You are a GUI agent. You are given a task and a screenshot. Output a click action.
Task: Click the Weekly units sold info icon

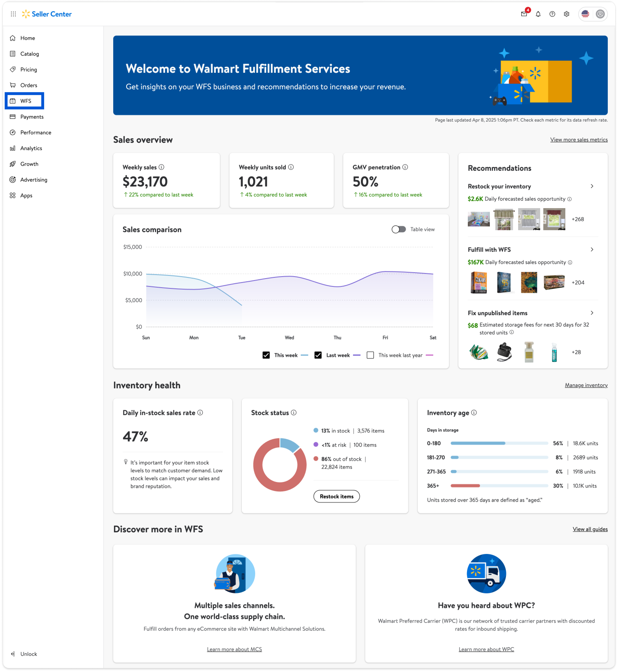click(291, 167)
